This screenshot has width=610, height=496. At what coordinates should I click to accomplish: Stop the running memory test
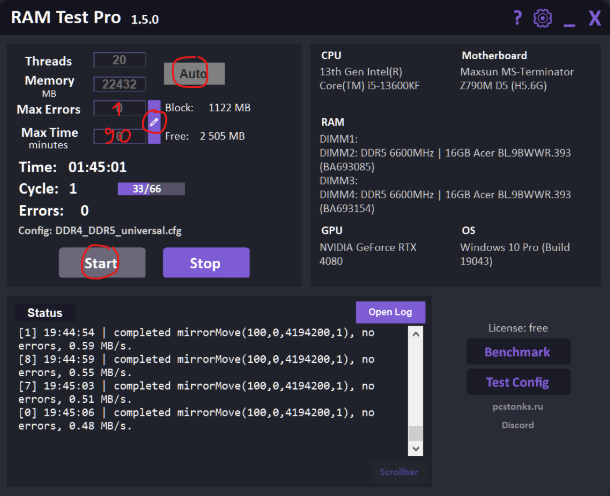click(206, 263)
